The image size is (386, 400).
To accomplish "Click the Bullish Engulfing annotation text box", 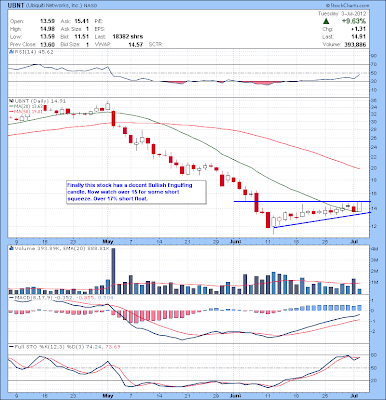I will click(x=136, y=192).
